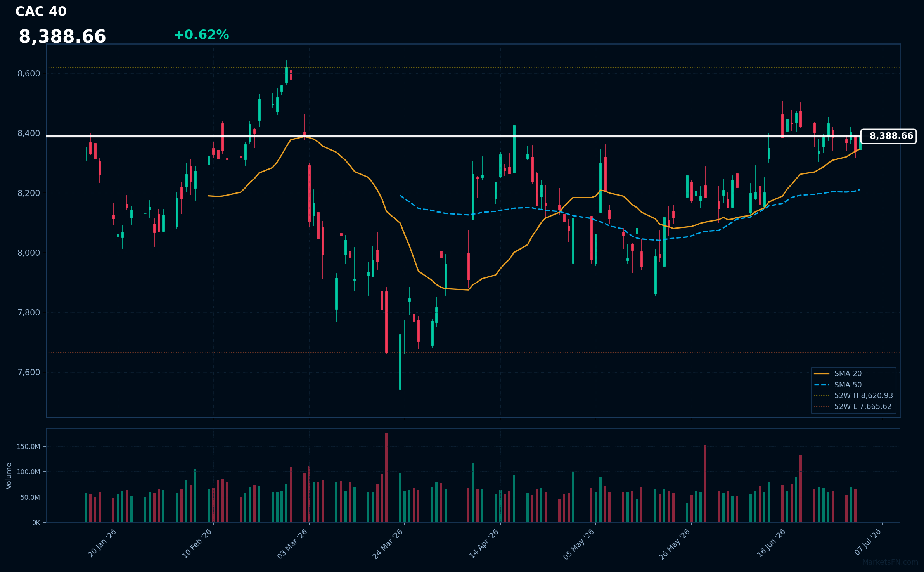Click the "SMA 50" legend entry
Screen dimensions: 924x572
pyautogui.click(x=838, y=385)
